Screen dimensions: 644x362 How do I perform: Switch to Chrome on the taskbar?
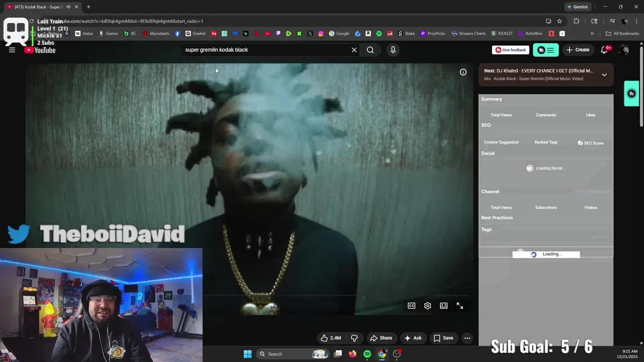pyautogui.click(x=382, y=354)
